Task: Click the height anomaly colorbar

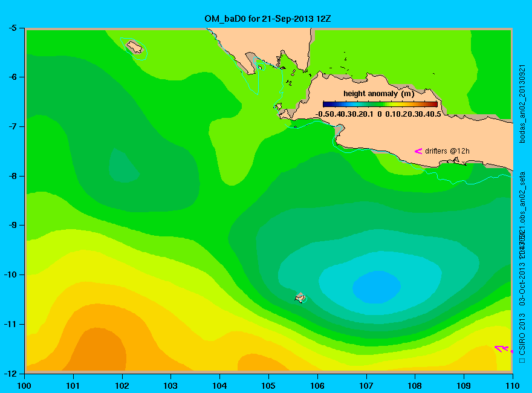Action: point(380,105)
